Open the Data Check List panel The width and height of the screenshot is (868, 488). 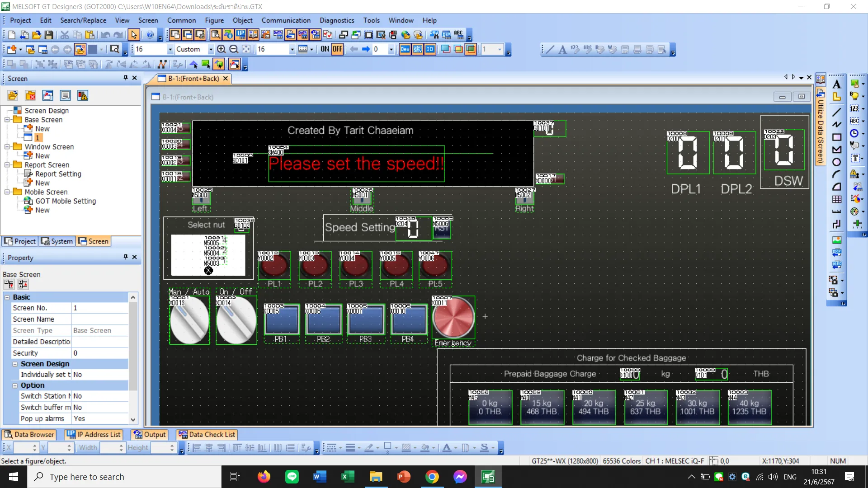207,434
